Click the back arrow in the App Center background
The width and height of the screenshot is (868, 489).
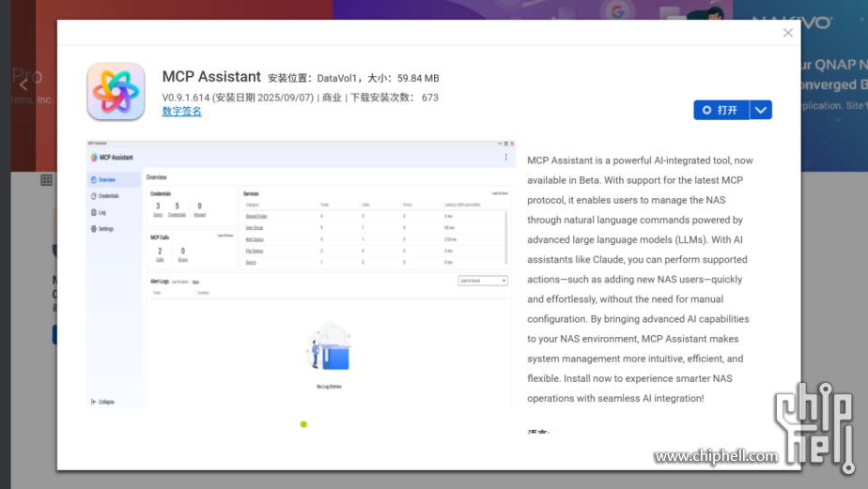click(23, 84)
